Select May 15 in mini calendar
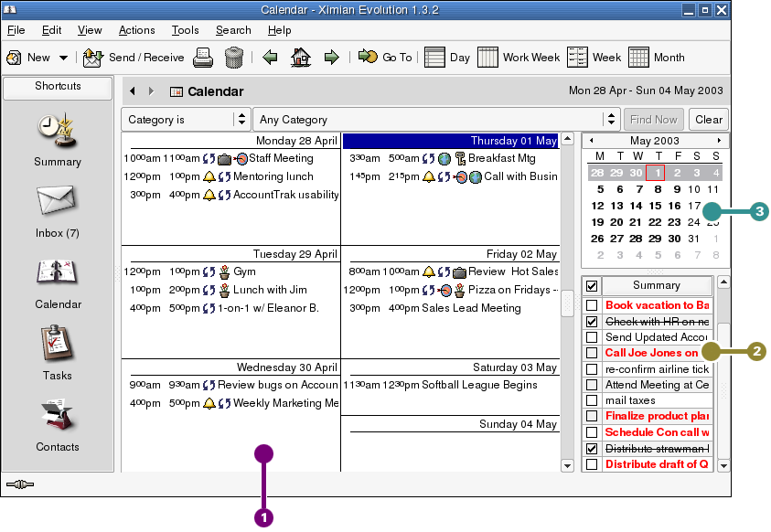Image resolution: width=771 pixels, height=532 pixels. tap(656, 206)
